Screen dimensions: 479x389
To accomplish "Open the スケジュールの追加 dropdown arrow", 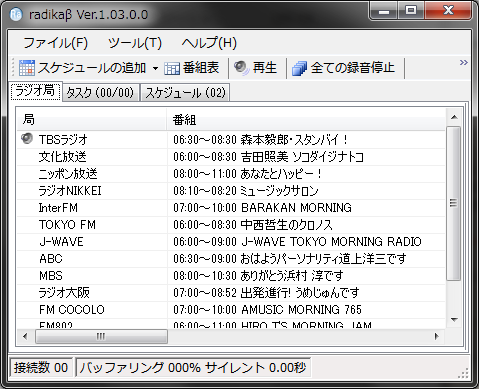I will (155, 68).
